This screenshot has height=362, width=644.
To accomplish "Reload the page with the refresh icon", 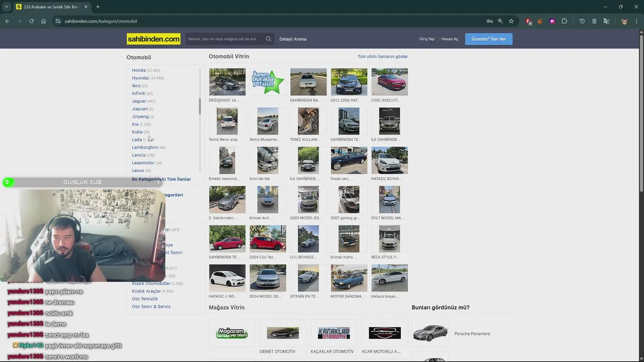I will (x=31, y=21).
